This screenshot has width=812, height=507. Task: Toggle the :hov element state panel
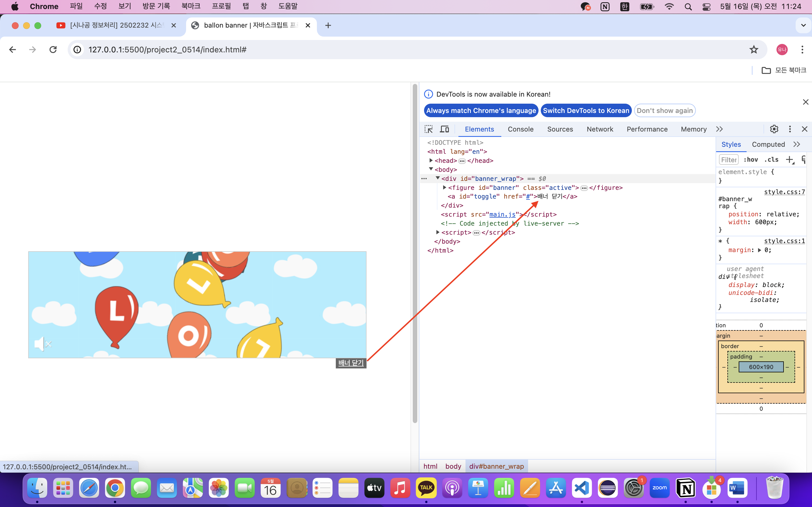[751, 160]
